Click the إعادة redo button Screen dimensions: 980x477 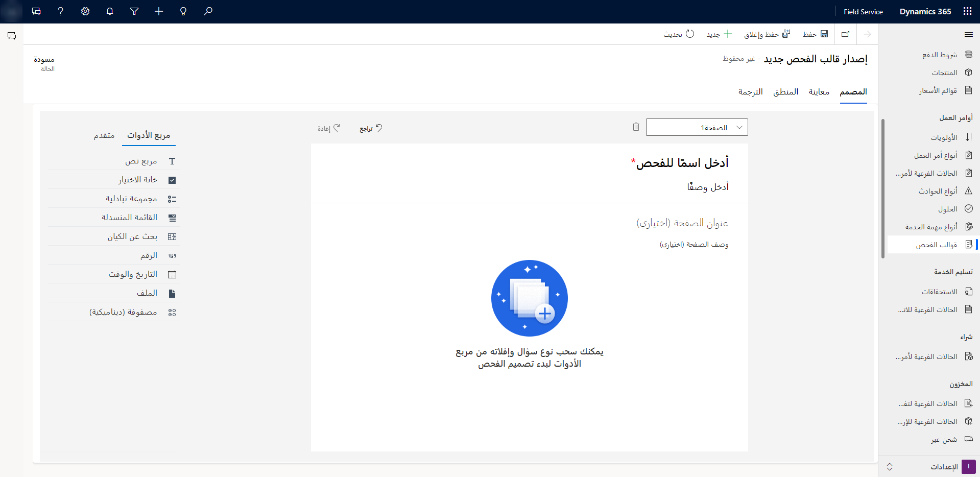329,128
